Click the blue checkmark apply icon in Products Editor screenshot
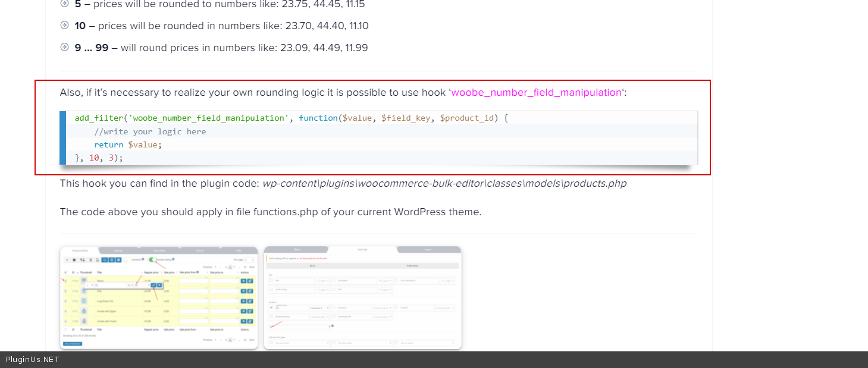The image size is (868, 368). [153, 285]
